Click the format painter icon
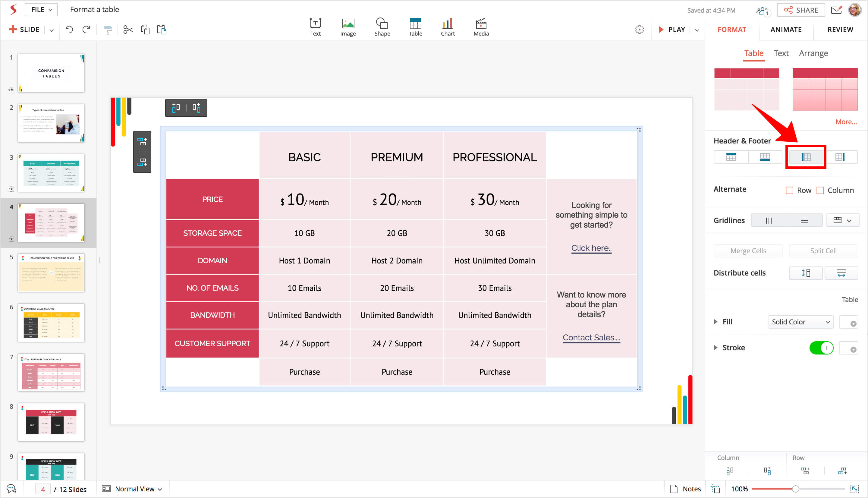Viewport: 868px width, 498px height. click(108, 30)
